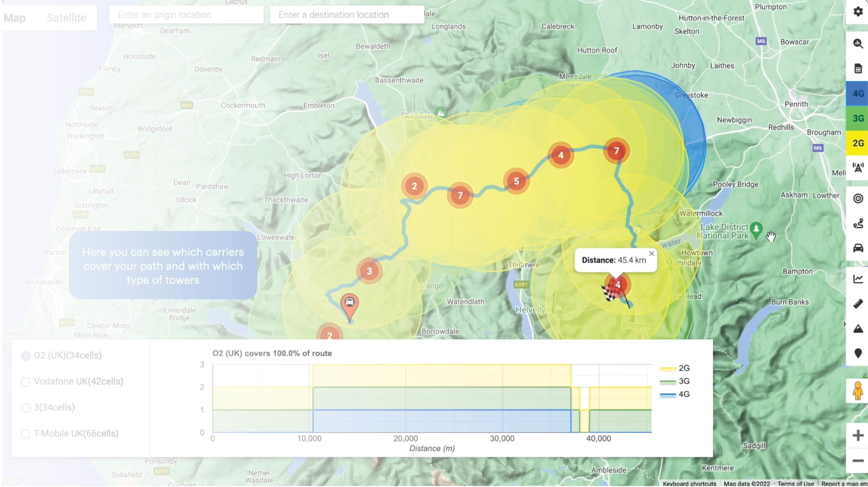Select the location pin tool
This screenshot has width=868, height=487.
tap(858, 353)
